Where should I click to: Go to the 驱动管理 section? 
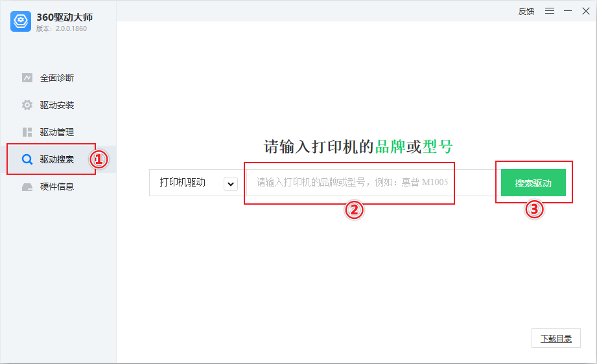pyautogui.click(x=58, y=132)
